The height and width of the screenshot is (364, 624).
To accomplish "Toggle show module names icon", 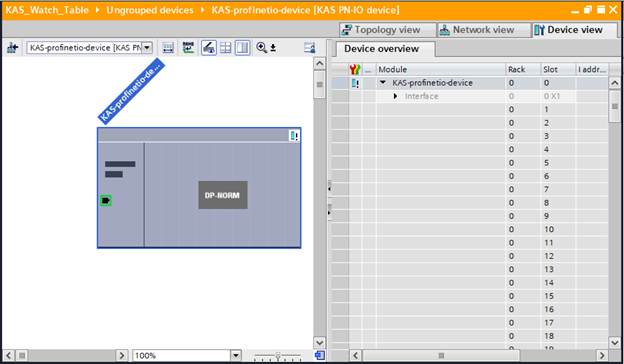I will [x=188, y=48].
